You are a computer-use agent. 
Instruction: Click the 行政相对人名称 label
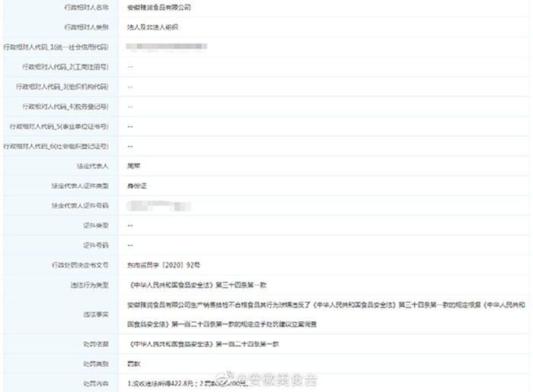(86, 7)
